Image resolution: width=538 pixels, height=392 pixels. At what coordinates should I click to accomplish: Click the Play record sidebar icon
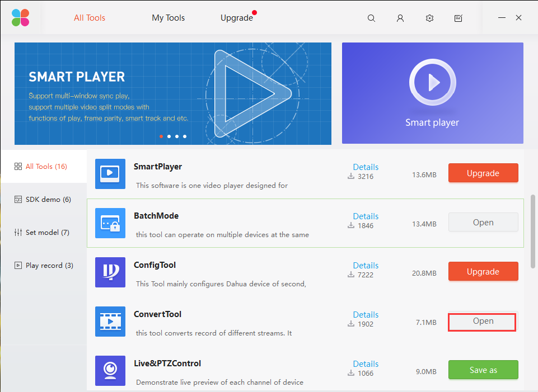click(18, 265)
